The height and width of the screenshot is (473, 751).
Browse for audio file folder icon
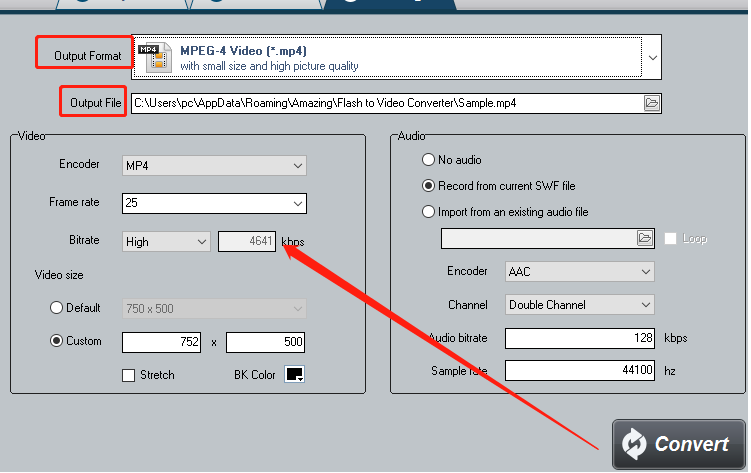(645, 238)
